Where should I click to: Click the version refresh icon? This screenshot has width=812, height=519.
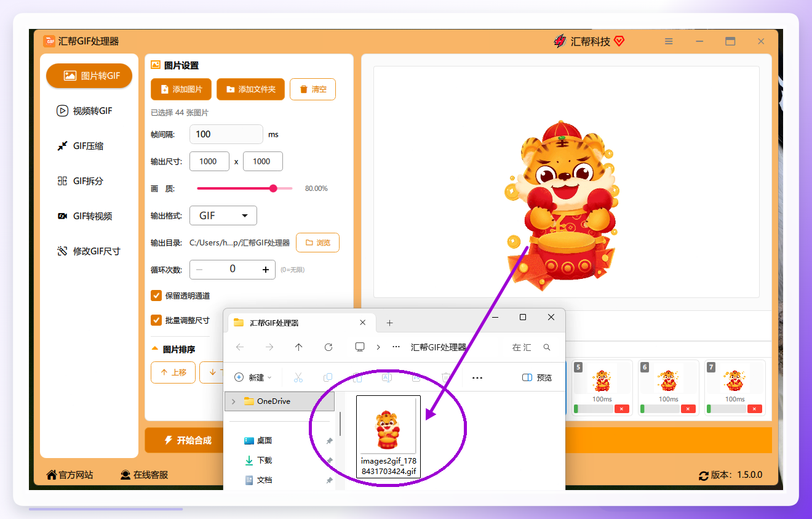click(x=704, y=475)
